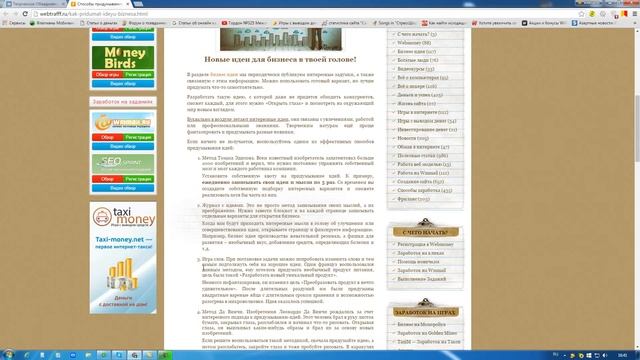
Task: Click 'Видео обзор' under SEO sprint banner
Action: coord(123,188)
